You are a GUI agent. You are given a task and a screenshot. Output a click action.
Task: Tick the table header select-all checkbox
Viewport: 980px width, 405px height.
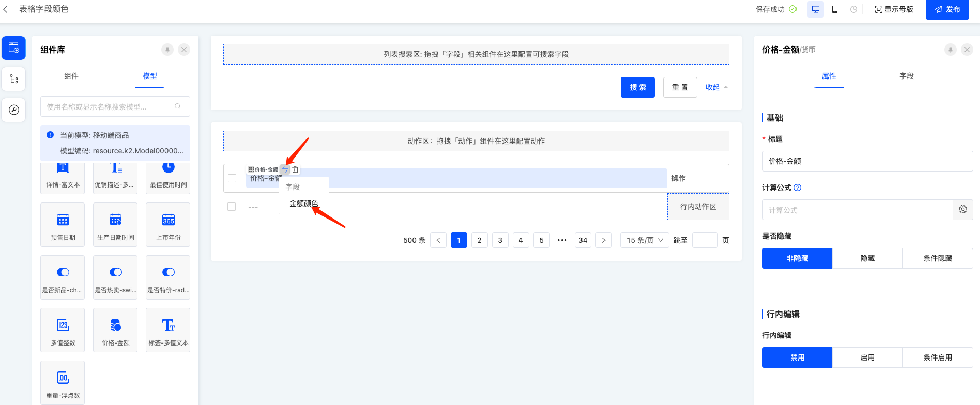(x=232, y=178)
